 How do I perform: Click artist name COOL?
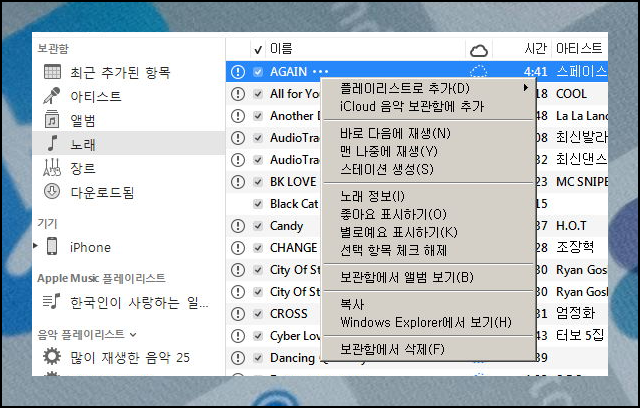(x=571, y=94)
